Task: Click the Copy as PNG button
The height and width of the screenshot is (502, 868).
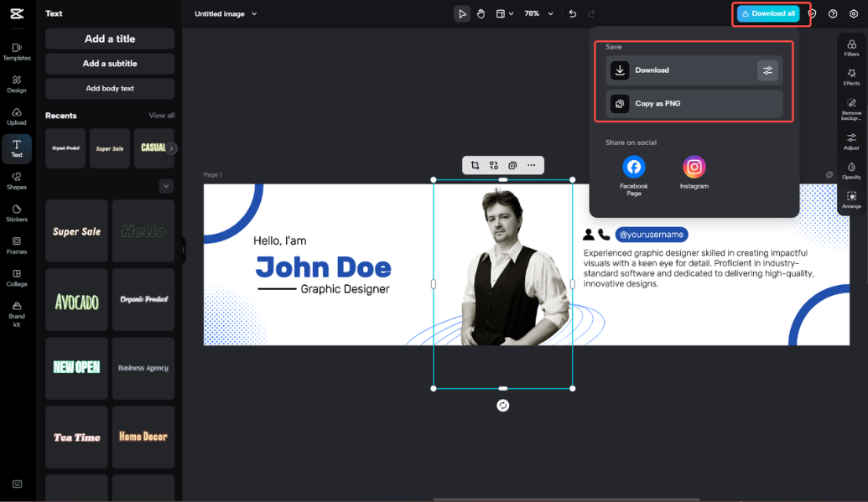Action: (x=694, y=103)
